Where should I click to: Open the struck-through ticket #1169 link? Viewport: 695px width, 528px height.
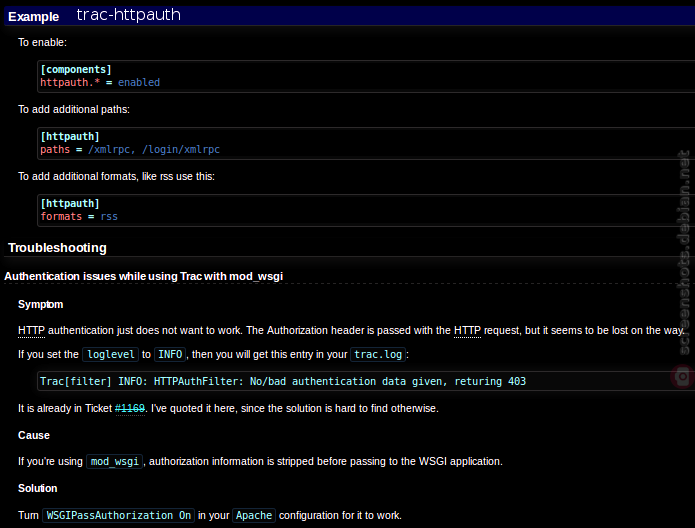click(130, 408)
